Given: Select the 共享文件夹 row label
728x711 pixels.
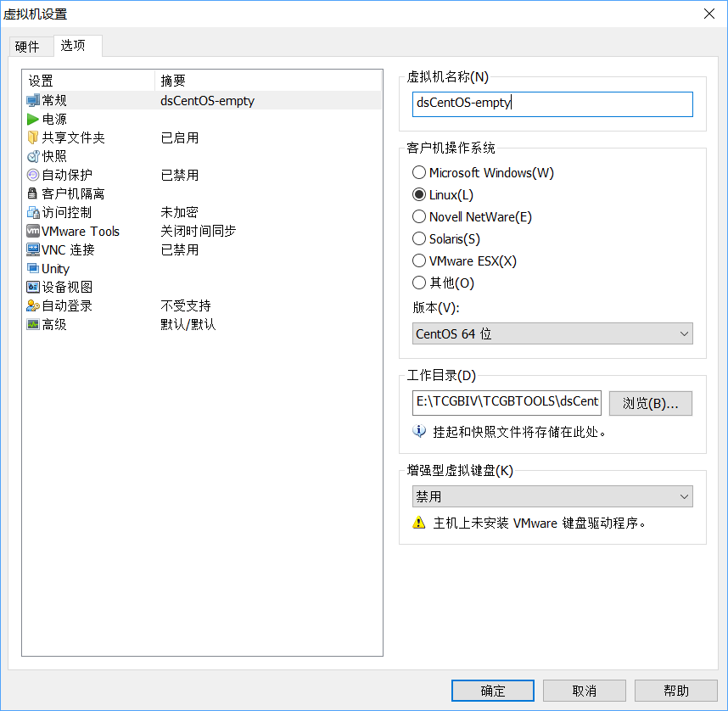Looking at the screenshot, I should click(73, 138).
